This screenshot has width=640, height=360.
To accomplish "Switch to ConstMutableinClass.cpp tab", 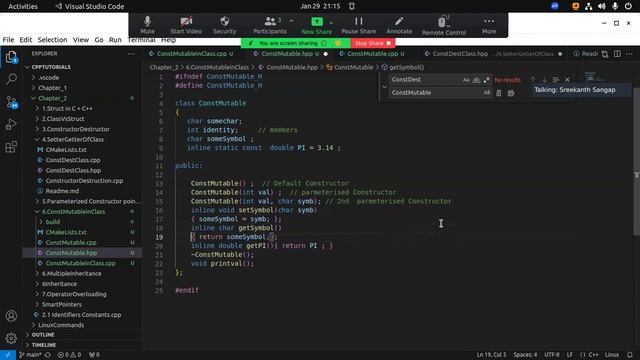I will point(191,54).
